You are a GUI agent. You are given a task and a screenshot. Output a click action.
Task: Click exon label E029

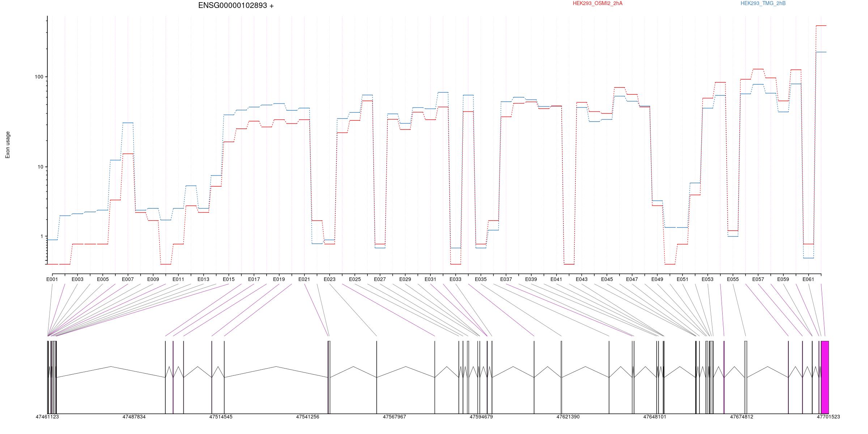tap(405, 279)
